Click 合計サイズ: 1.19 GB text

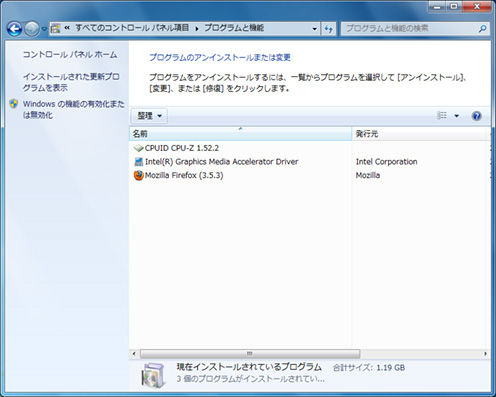click(369, 368)
